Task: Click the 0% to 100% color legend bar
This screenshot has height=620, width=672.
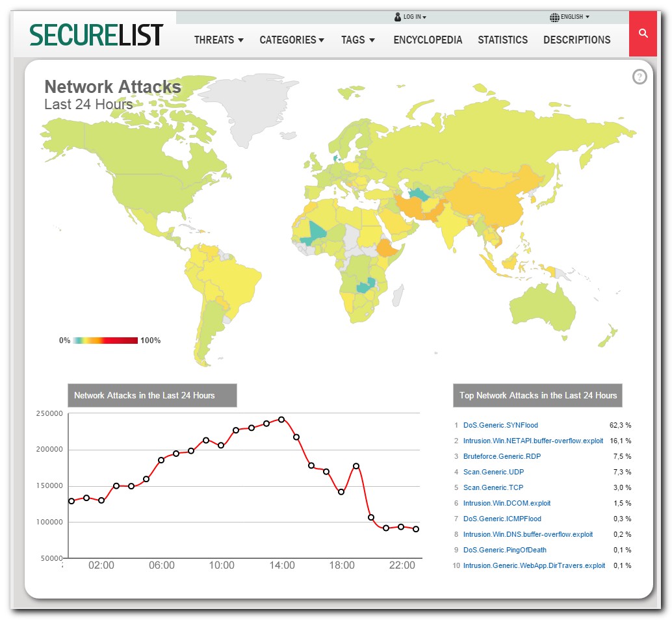Action: pyautogui.click(x=105, y=341)
